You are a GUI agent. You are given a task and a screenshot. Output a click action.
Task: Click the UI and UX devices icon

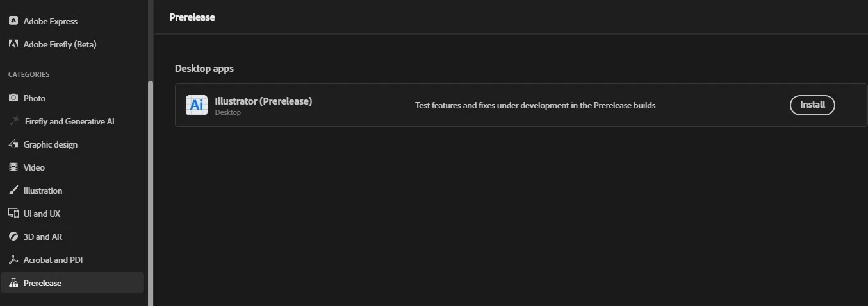pyautogui.click(x=13, y=214)
